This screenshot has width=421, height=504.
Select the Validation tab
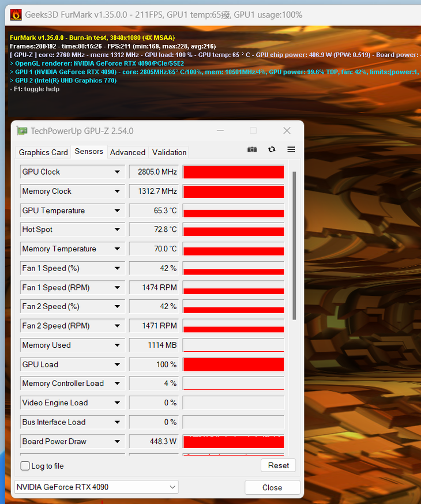pyautogui.click(x=169, y=152)
